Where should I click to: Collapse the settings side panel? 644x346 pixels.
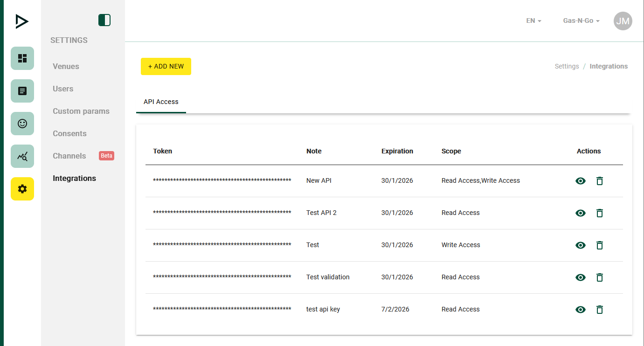pos(104,20)
